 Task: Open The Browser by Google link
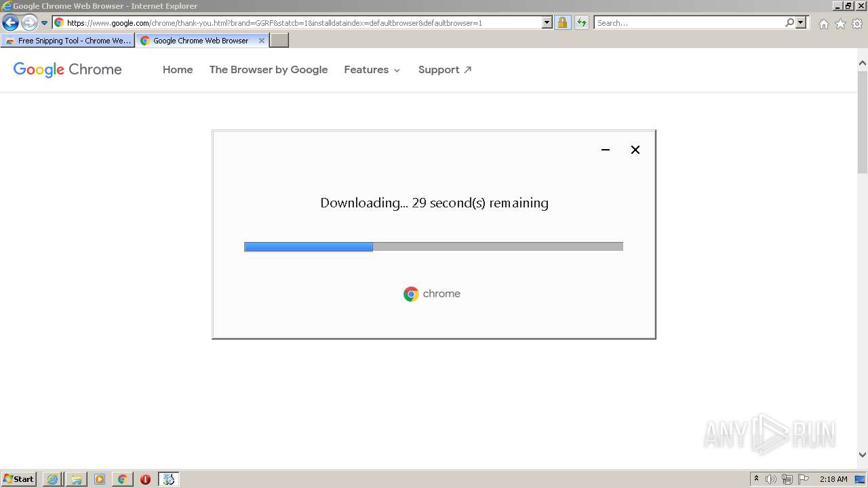click(x=269, y=70)
